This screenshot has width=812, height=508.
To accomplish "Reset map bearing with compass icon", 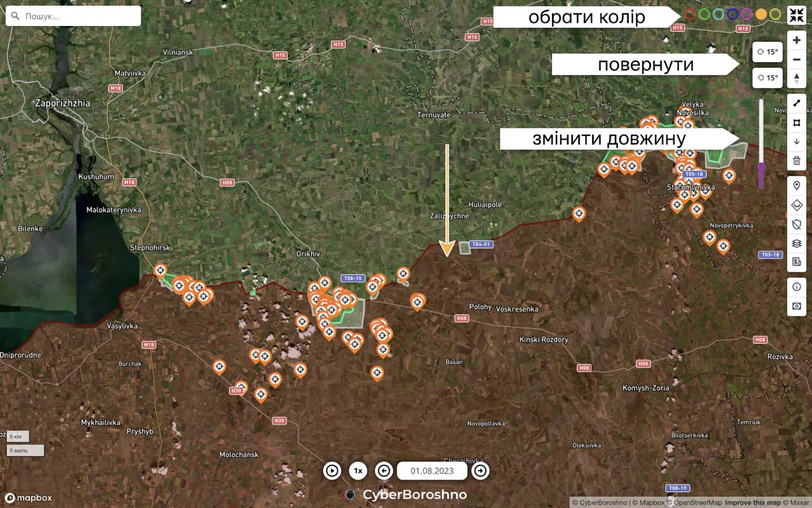I will pos(797,79).
